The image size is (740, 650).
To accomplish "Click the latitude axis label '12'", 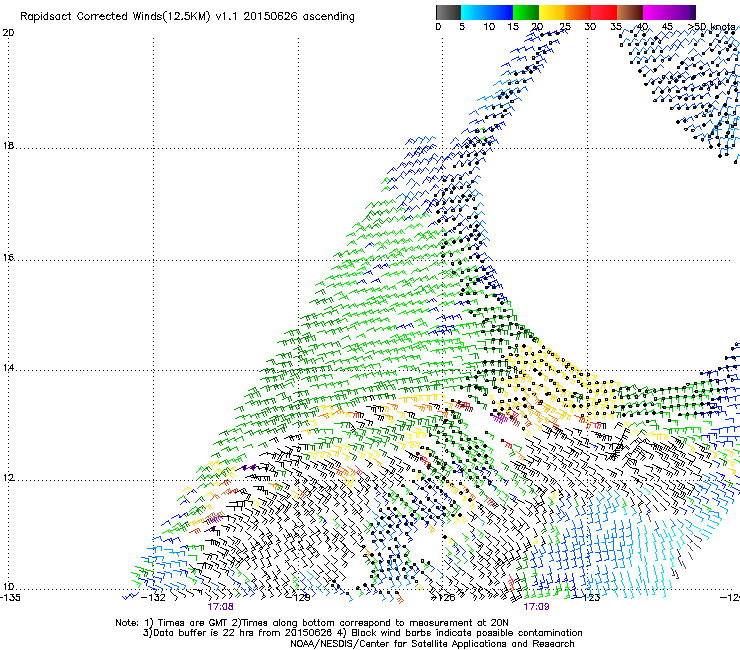I will coord(8,478).
